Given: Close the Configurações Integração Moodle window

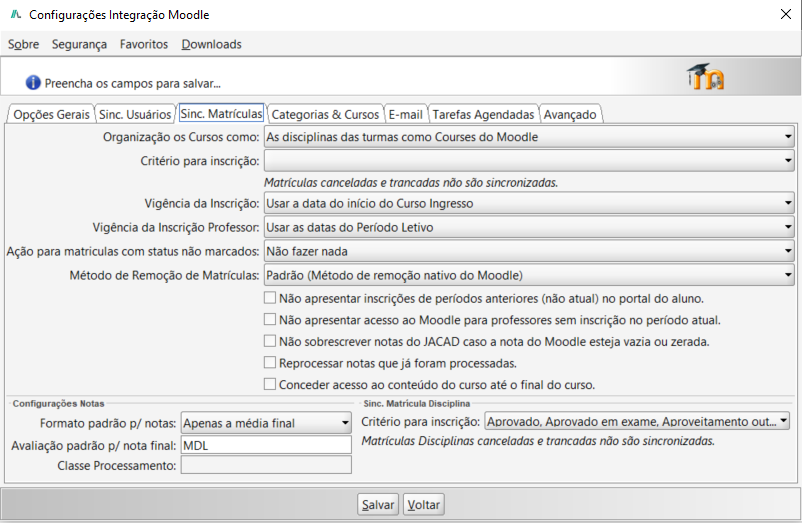Looking at the screenshot, I should pos(786,14).
